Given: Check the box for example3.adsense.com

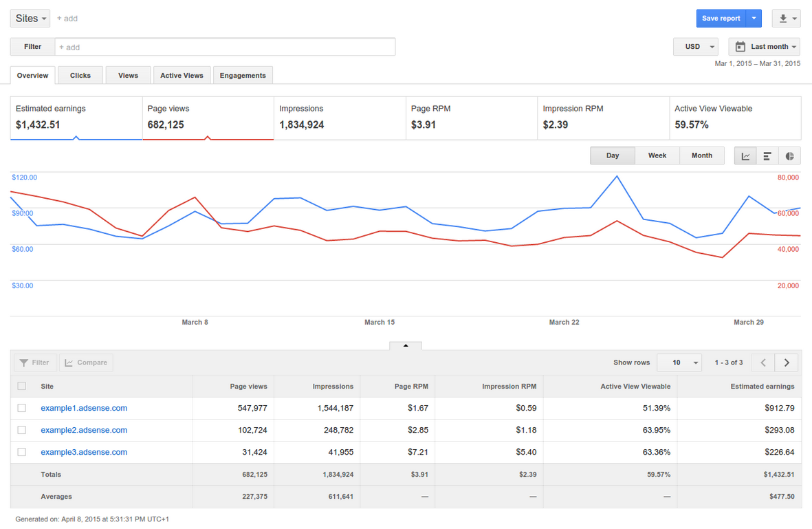Looking at the screenshot, I should (22, 453).
